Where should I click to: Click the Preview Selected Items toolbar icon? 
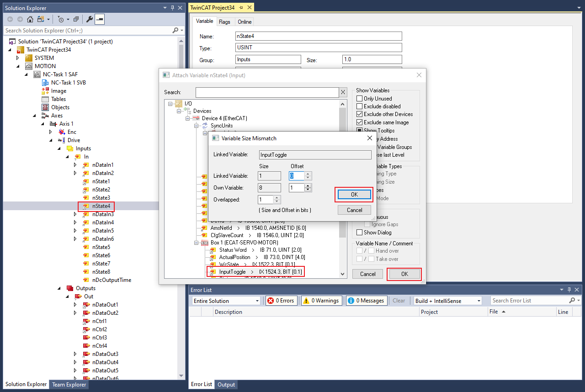pyautogui.click(x=100, y=19)
